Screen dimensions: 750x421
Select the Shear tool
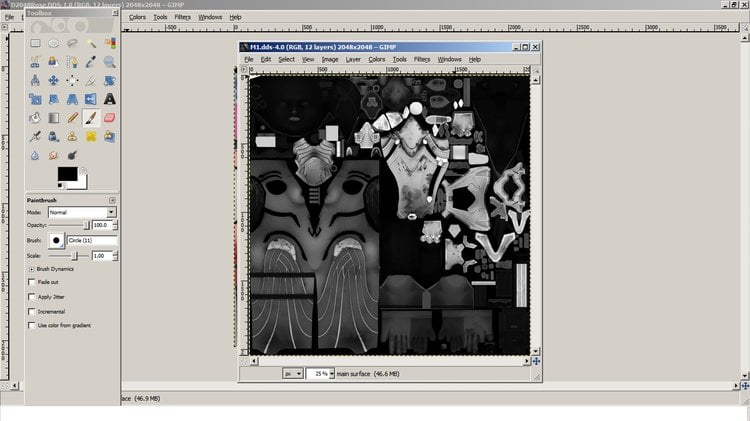[x=54, y=100]
